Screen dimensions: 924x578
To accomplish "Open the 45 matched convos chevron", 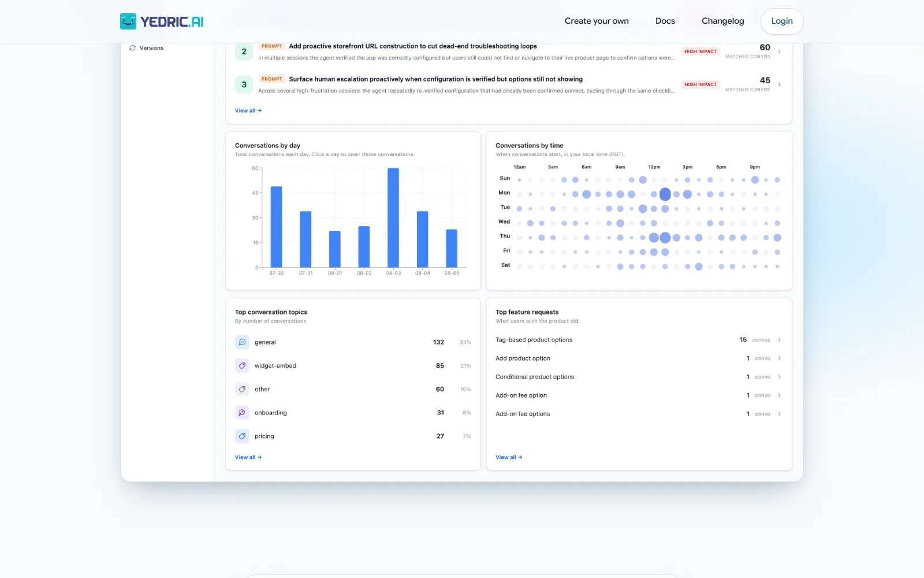I will tap(779, 84).
